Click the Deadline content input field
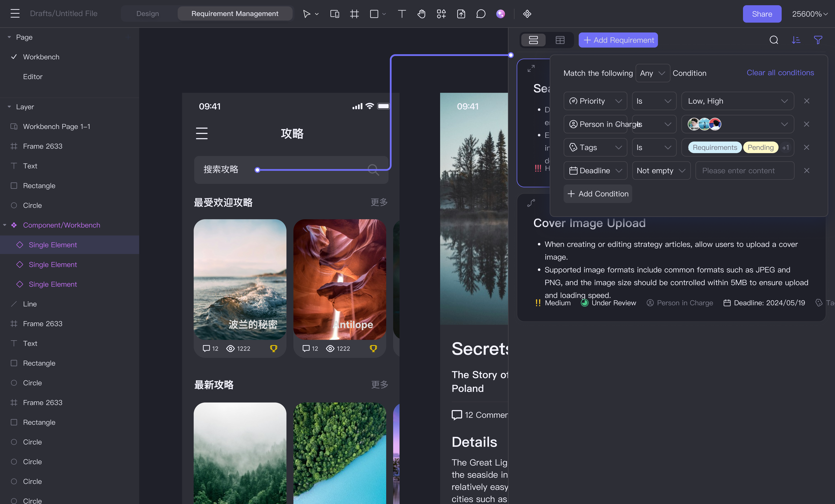Image resolution: width=835 pixels, height=504 pixels. [745, 171]
